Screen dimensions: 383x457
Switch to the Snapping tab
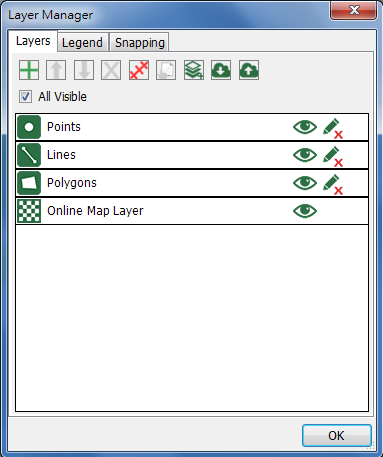click(x=140, y=43)
